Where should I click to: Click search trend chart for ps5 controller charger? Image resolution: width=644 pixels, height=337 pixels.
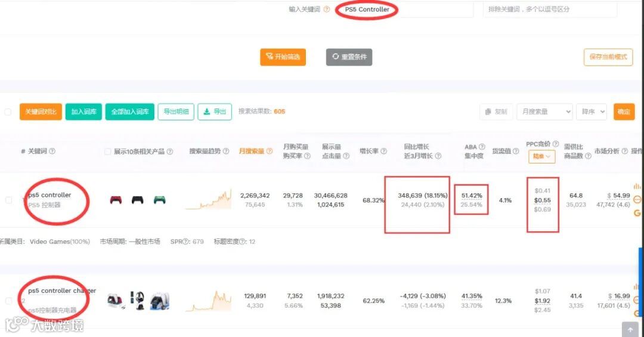(208, 301)
